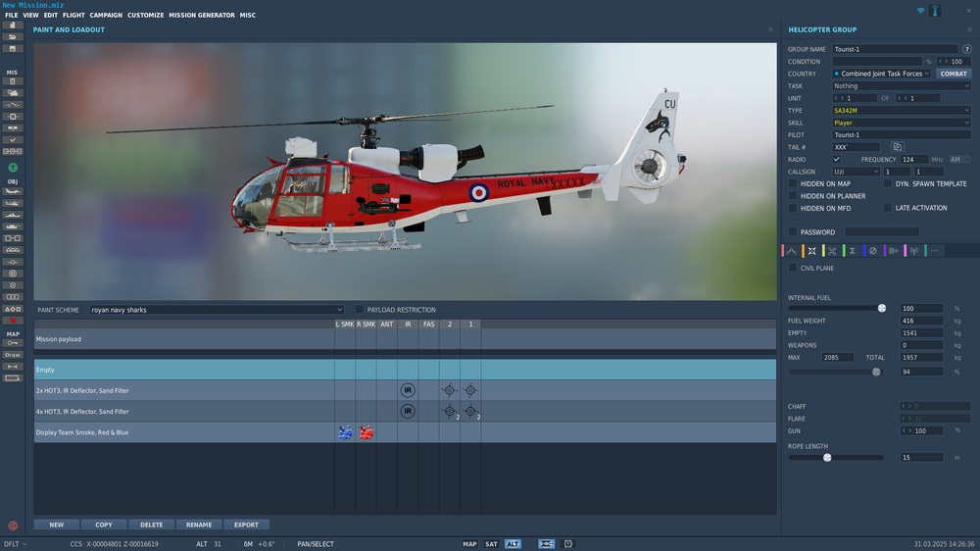
Task: Check the Payload Restriction checkbox
Action: 360,310
